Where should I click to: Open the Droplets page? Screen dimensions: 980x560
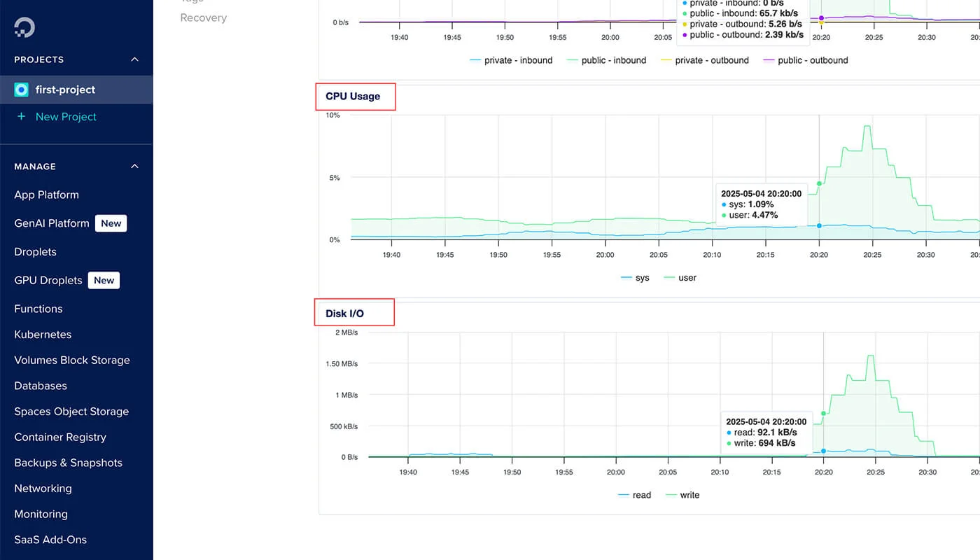[36, 252]
